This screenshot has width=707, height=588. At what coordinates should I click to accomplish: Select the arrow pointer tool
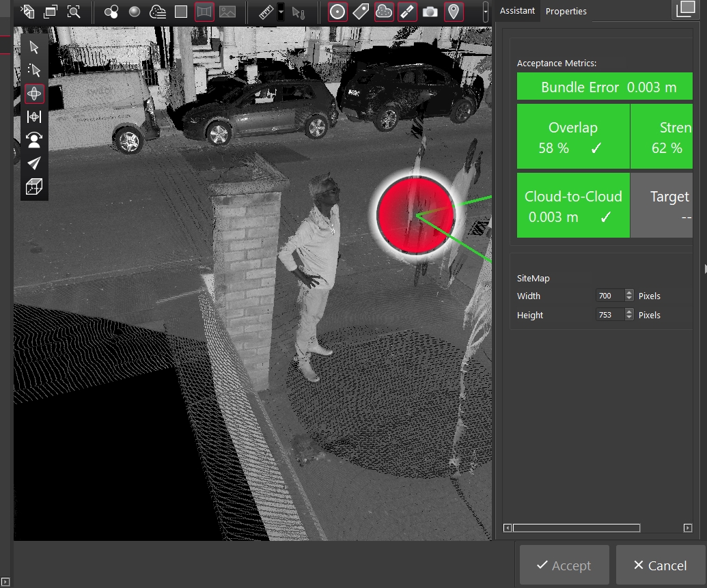pos(34,47)
